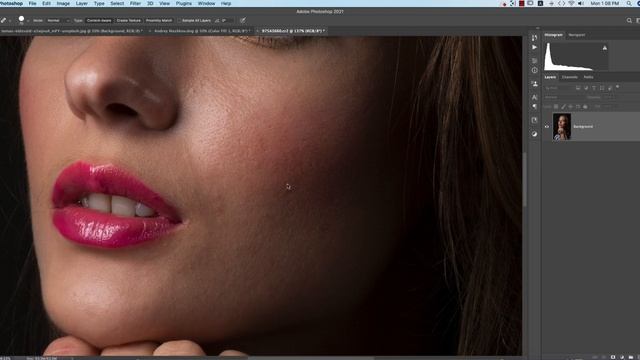Click the canvas vertical scrollbar
640x360 pixels.
[x=525, y=179]
